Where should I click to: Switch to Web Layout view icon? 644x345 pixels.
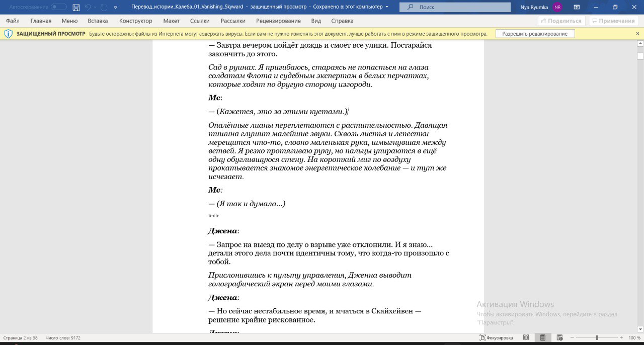[559, 338]
